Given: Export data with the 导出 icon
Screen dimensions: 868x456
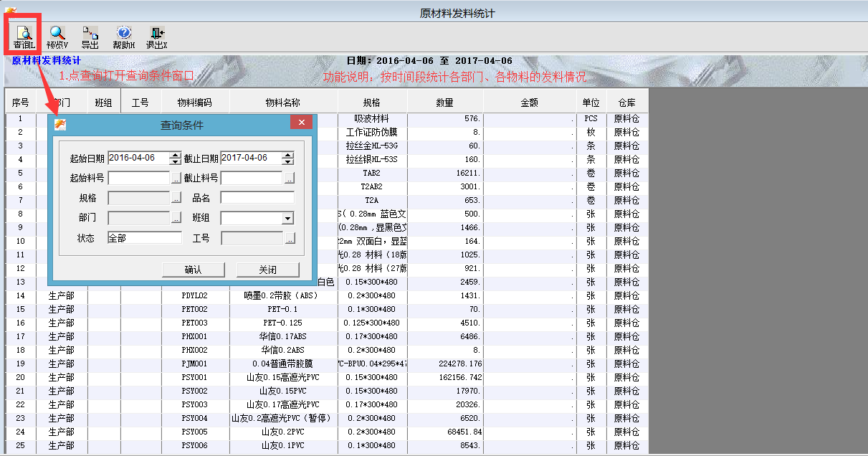Looking at the screenshot, I should coord(90,37).
